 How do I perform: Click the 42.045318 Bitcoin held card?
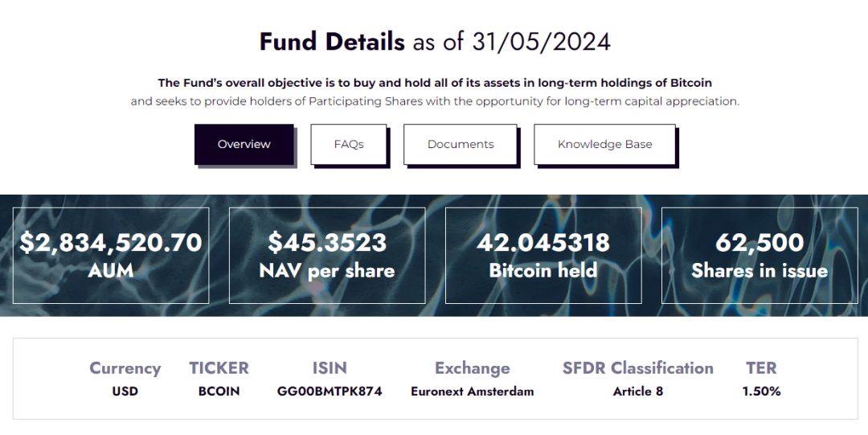pyautogui.click(x=543, y=256)
